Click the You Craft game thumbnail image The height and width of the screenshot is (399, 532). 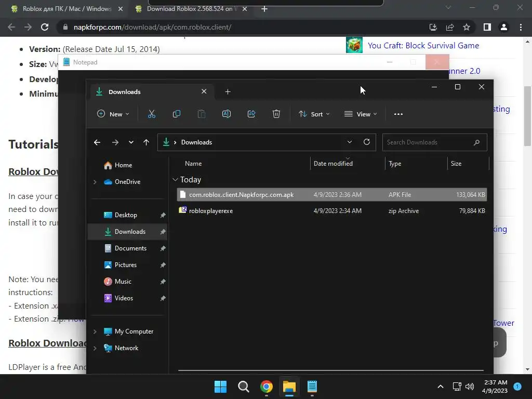pyautogui.click(x=354, y=45)
